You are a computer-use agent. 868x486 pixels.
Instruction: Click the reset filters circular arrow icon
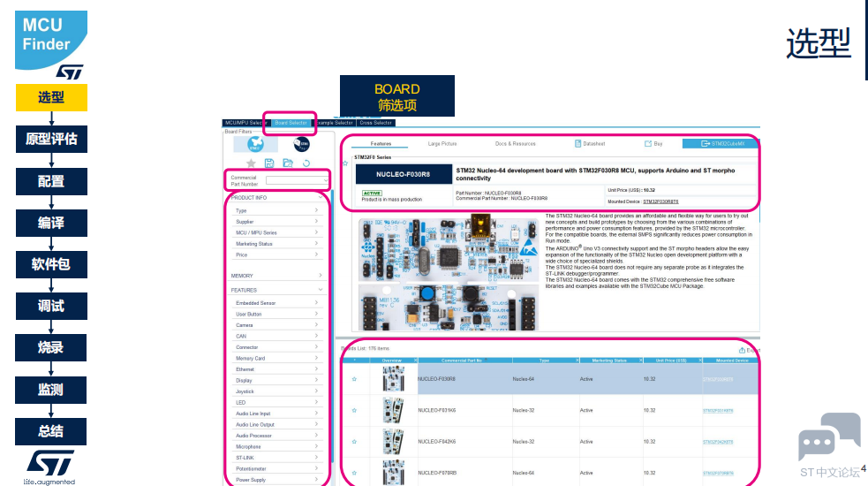306,163
